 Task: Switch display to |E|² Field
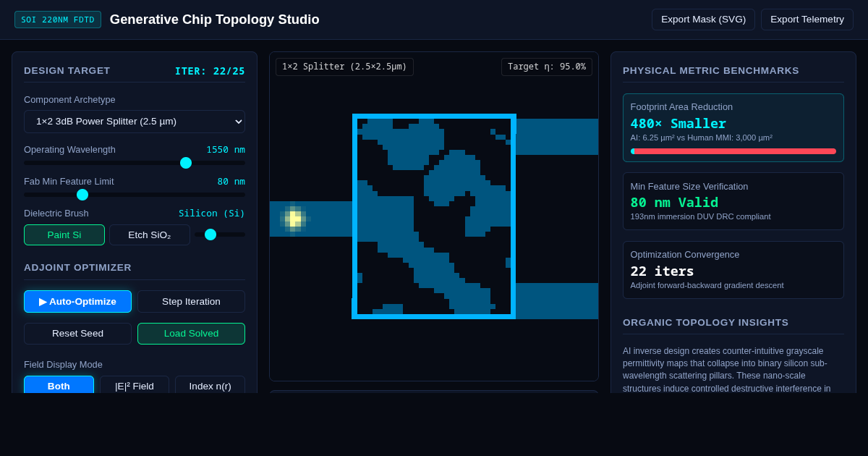click(135, 386)
